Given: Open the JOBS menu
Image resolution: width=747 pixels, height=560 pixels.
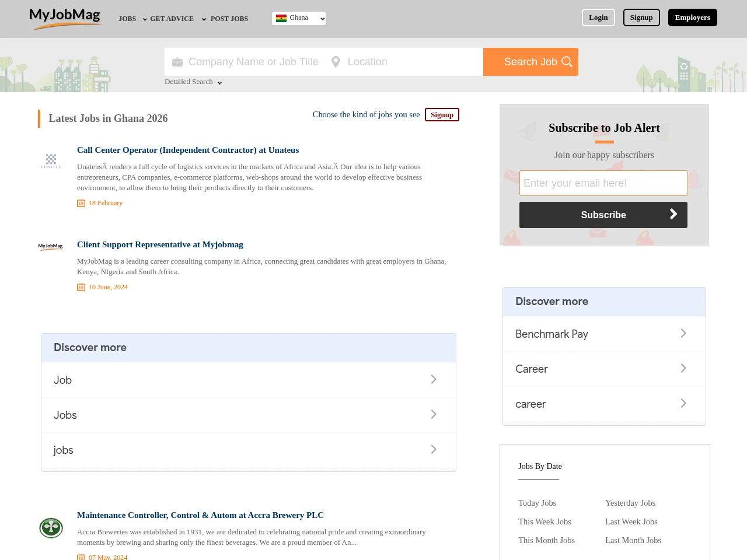Looking at the screenshot, I should (127, 19).
